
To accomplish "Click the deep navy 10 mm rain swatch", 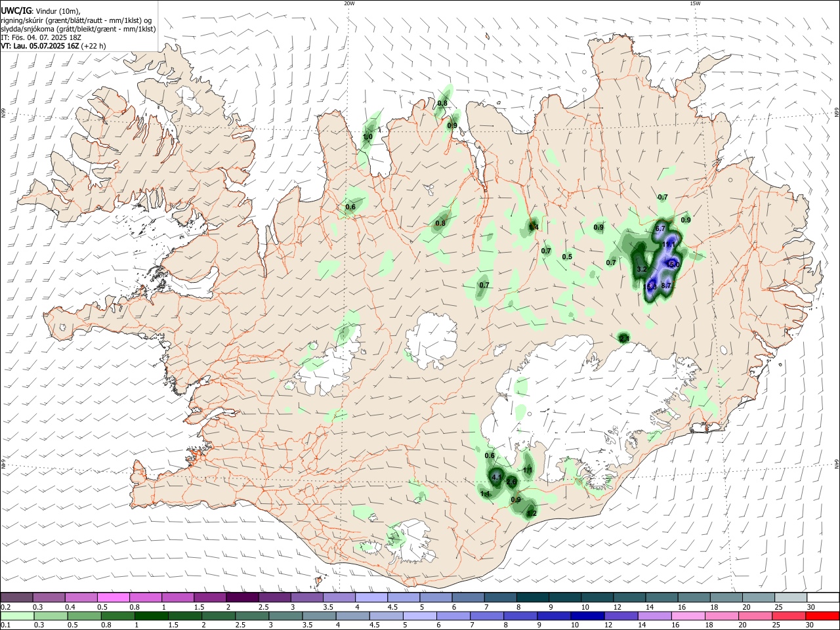I will 587,616.
